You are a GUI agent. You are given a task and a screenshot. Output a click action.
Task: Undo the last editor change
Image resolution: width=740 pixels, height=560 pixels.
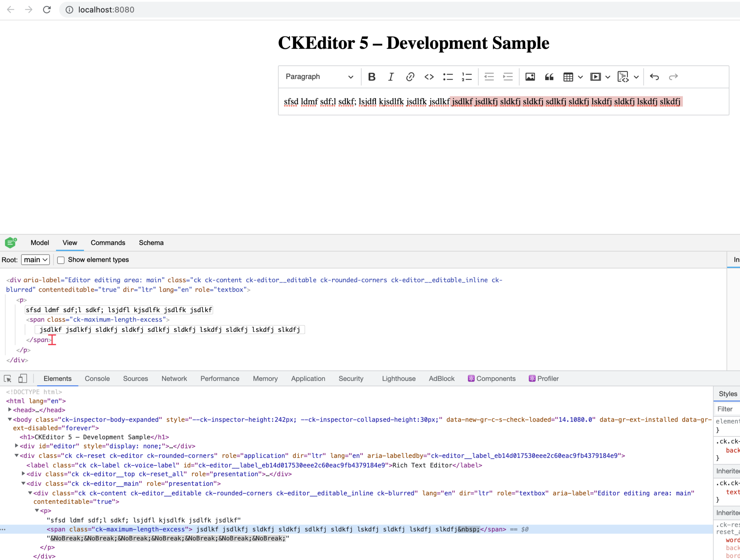point(654,77)
